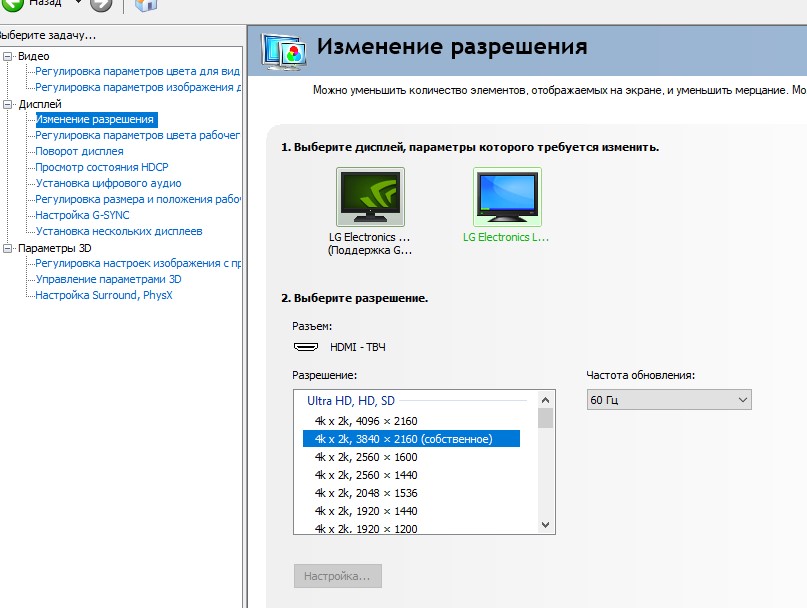
Task: Collapse the Дисплей tree section
Action: pyautogui.click(x=8, y=104)
